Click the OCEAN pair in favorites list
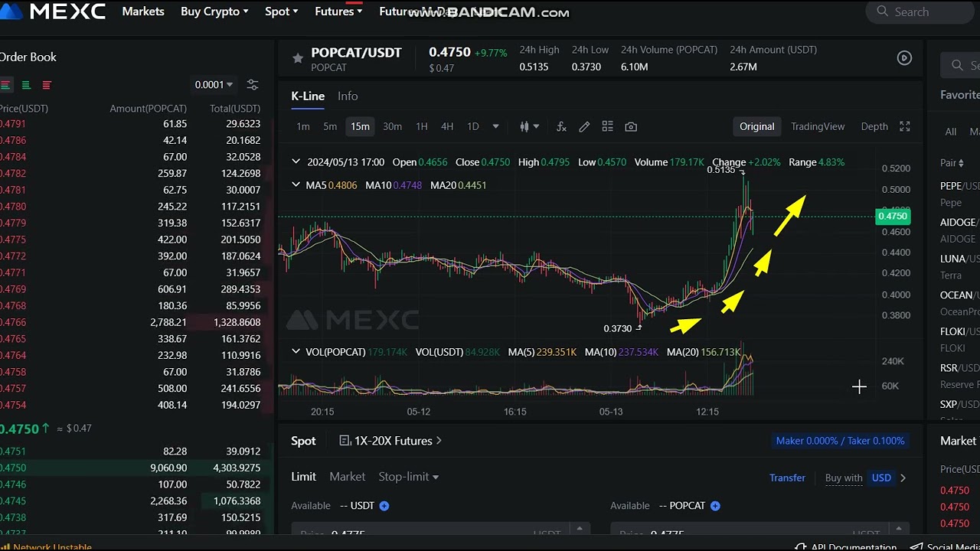The height and width of the screenshot is (551, 980). pyautogui.click(x=960, y=303)
